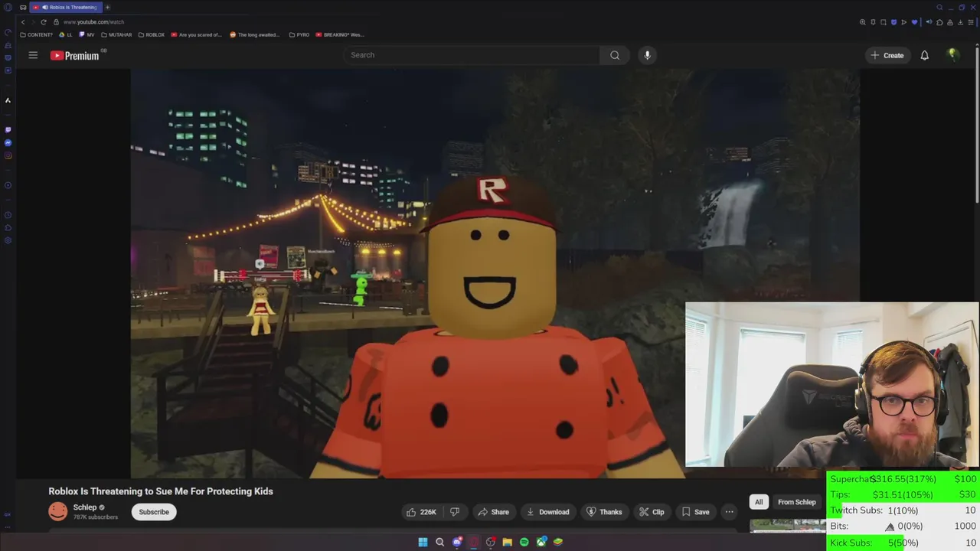
Task: Go to YouTube Premium home logo
Action: (75, 55)
